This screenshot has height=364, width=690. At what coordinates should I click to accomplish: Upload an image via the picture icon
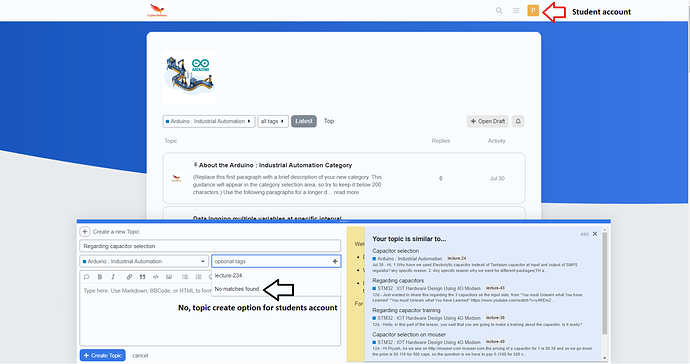[169, 277]
